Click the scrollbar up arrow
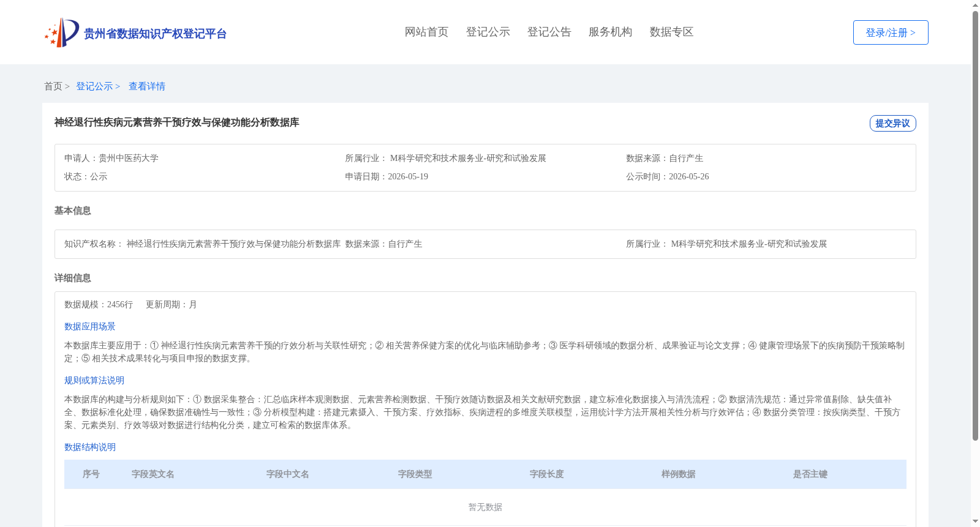Viewport: 980px width, 527px height. [975, 5]
